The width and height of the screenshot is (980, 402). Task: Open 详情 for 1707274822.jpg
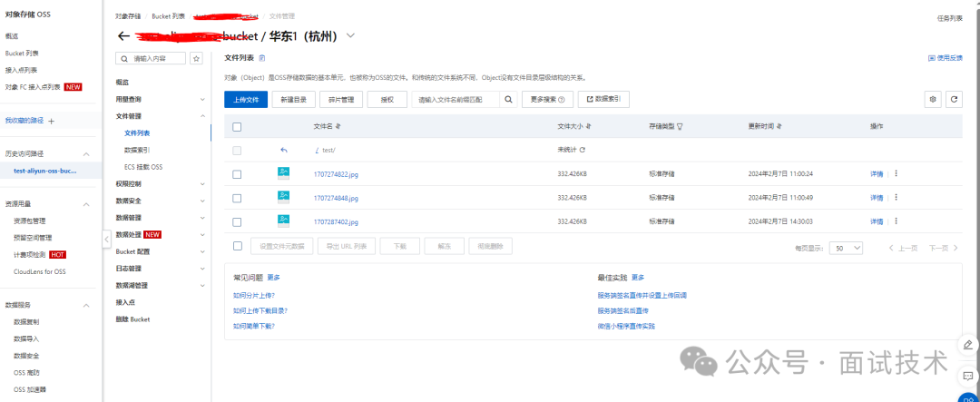click(x=877, y=174)
